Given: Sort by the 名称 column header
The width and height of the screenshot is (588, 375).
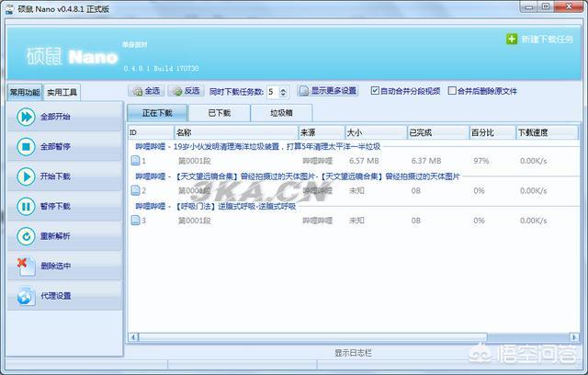Looking at the screenshot, I should pyautogui.click(x=236, y=132).
